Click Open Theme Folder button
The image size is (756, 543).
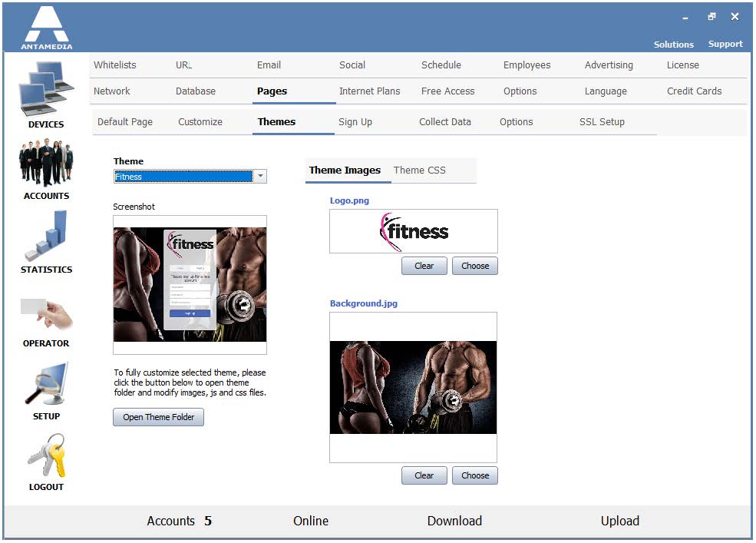coord(159,417)
